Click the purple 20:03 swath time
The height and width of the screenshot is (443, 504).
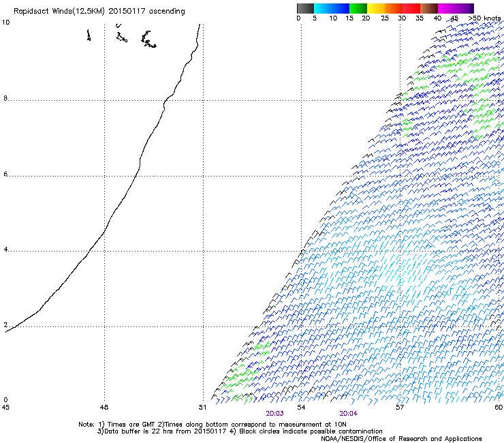pyautogui.click(x=275, y=414)
